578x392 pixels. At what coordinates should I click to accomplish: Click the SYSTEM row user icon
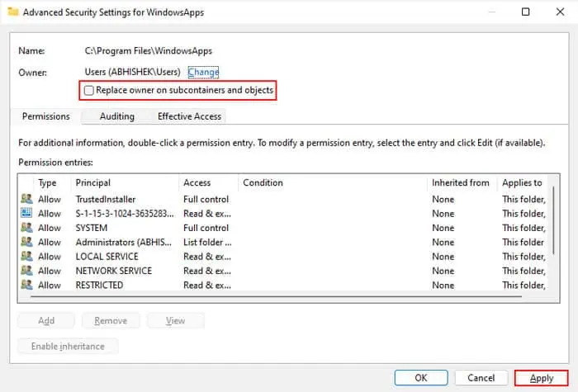tap(26, 228)
